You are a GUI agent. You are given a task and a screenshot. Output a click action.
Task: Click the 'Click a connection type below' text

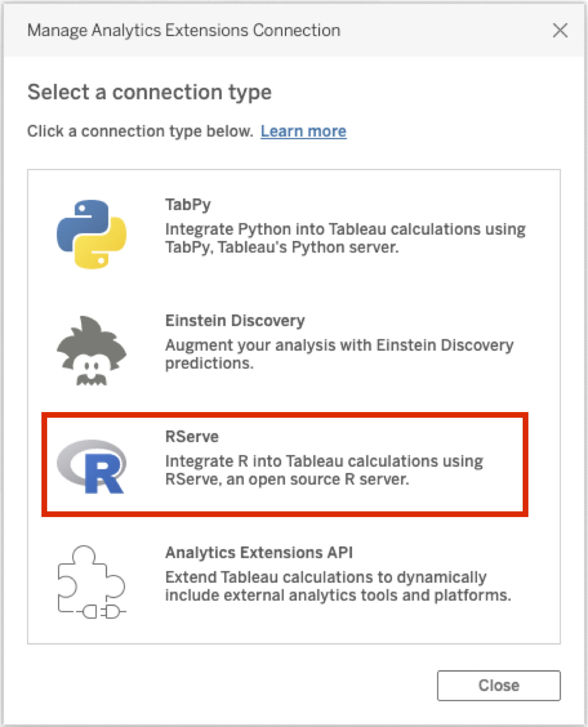pyautogui.click(x=140, y=131)
